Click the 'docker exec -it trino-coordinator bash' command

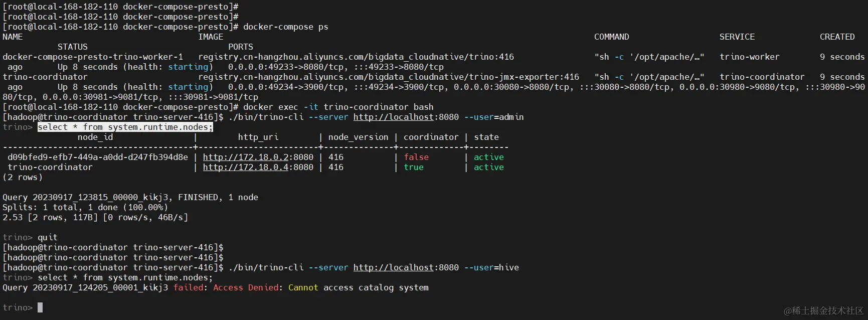(338, 107)
